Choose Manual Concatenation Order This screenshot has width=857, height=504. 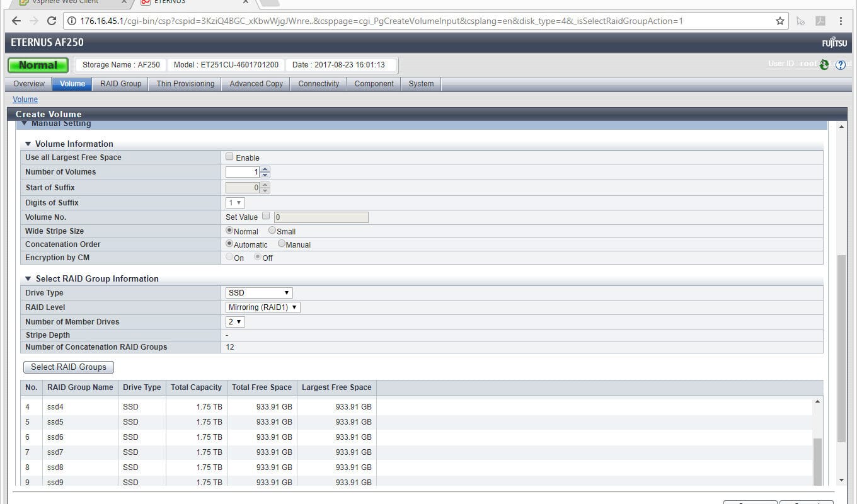pyautogui.click(x=282, y=244)
